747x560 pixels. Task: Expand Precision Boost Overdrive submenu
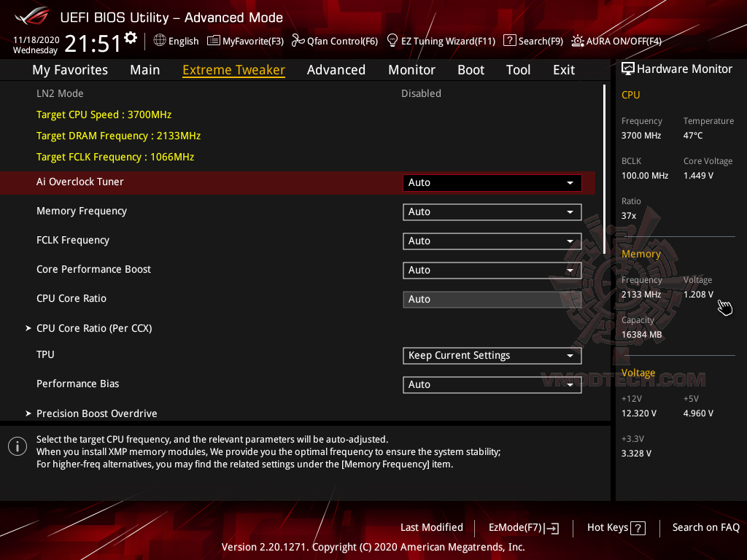click(97, 413)
